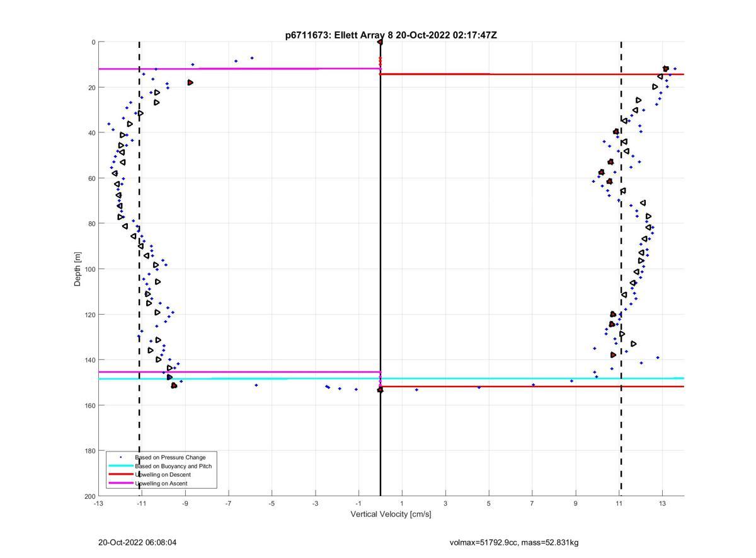Click legend entry 'Upwelling on Descent'
Screen dimensions: 756x558
163,475
